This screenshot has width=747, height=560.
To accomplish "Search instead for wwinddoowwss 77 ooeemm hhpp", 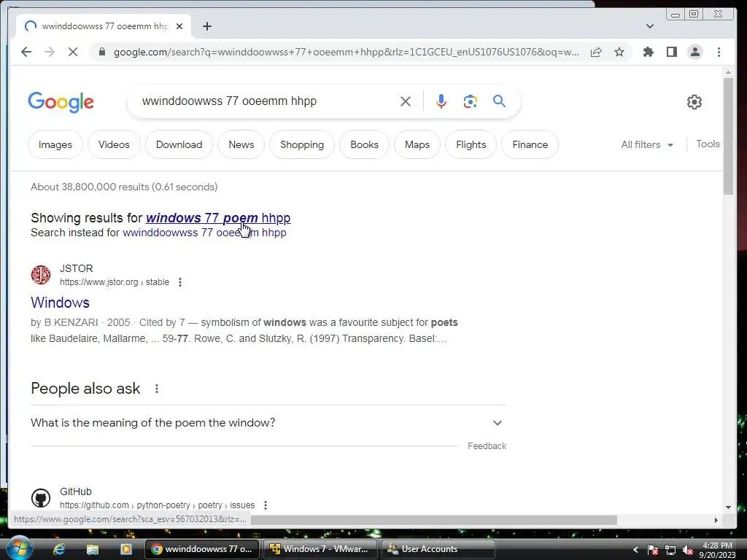I will tap(204, 233).
